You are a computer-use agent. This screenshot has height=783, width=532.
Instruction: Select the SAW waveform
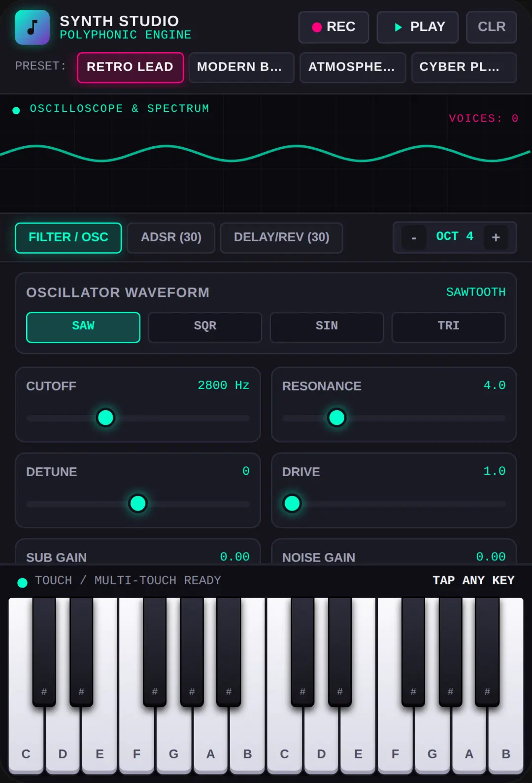[83, 327]
